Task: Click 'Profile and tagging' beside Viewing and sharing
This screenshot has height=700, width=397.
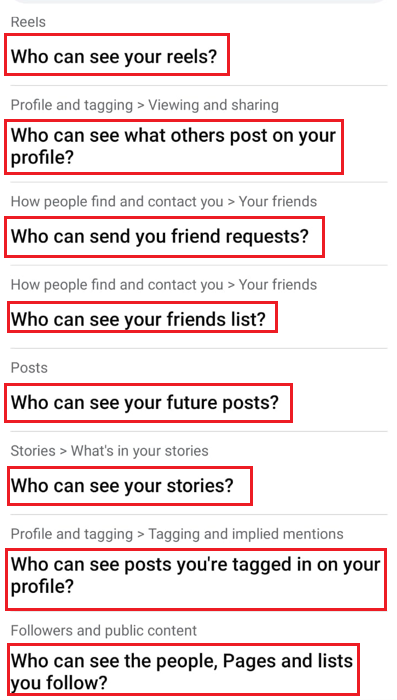Action: tap(71, 105)
